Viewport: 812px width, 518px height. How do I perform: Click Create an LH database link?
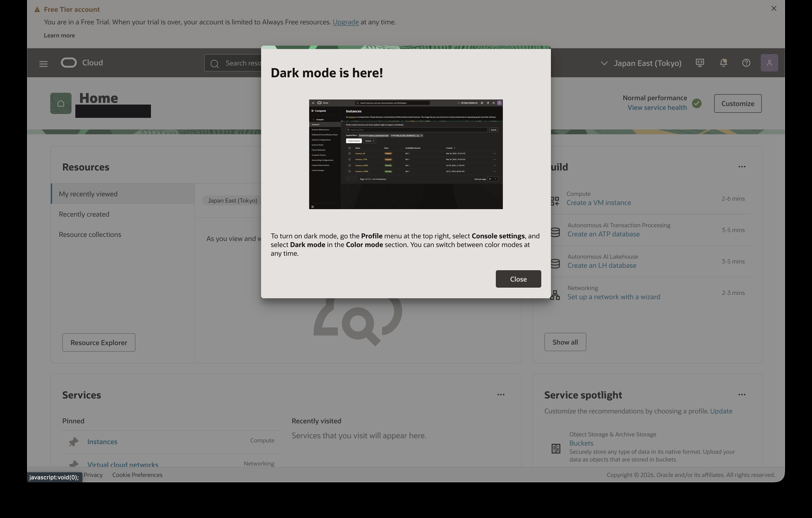pyautogui.click(x=602, y=265)
